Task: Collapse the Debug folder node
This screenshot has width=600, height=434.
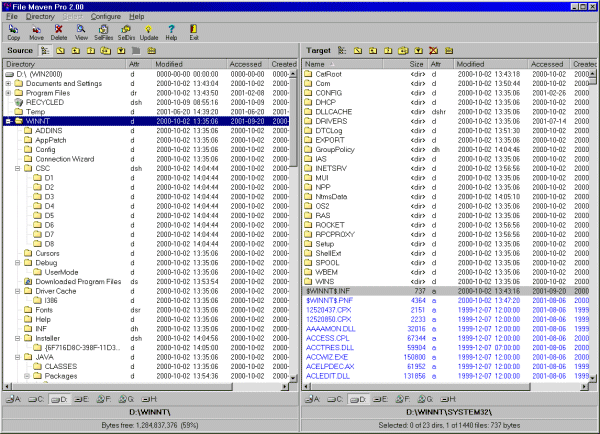Action: pos(18,263)
